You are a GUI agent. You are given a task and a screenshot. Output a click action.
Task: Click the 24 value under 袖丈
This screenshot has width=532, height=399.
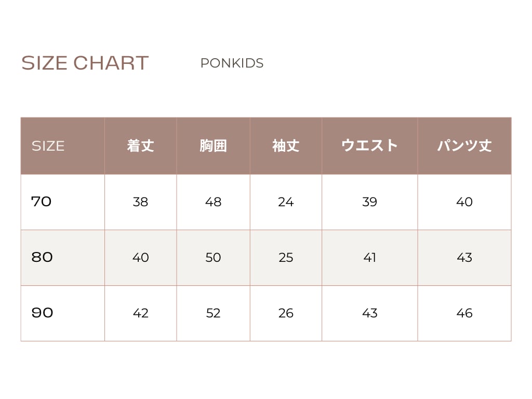click(286, 202)
